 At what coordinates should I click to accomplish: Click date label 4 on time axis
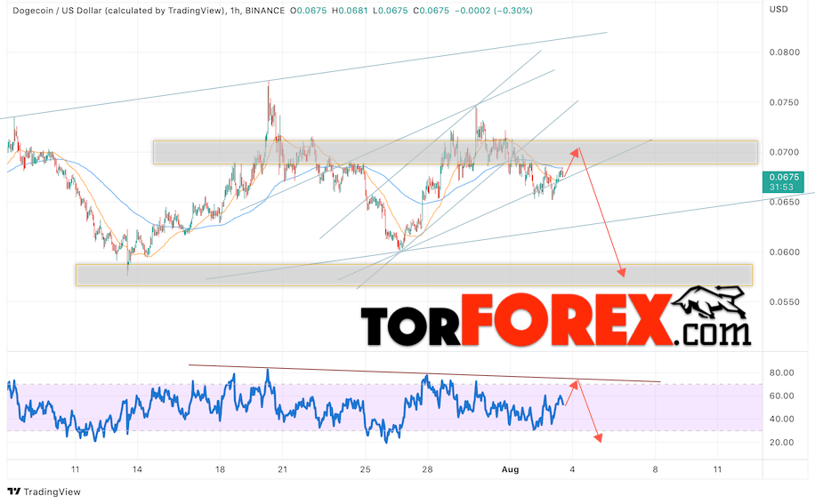[x=572, y=469]
